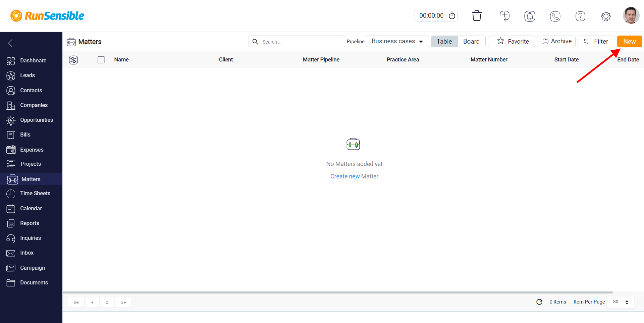Click the refresh icon near items count

pyautogui.click(x=539, y=302)
